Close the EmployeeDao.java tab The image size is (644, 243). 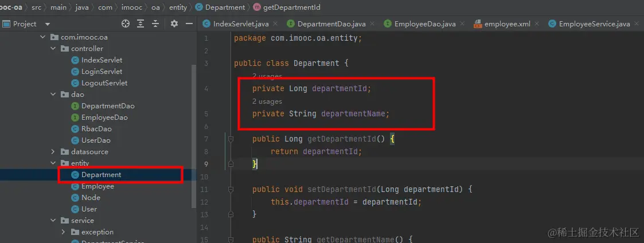[x=462, y=24]
